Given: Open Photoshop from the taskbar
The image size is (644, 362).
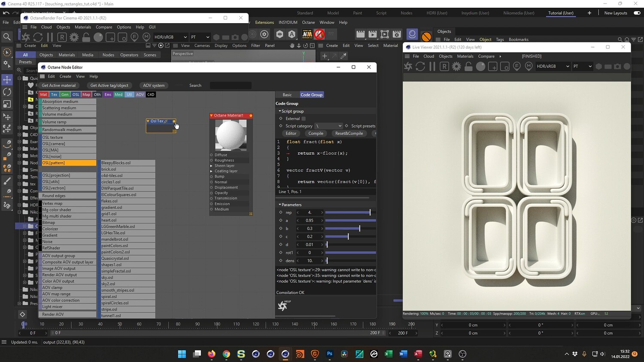Looking at the screenshot, I should [x=330, y=354].
